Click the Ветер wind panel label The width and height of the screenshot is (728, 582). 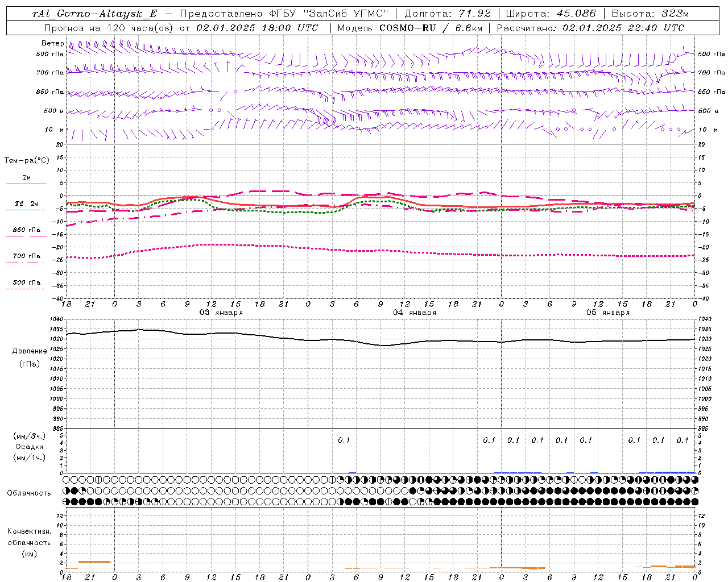(52, 43)
